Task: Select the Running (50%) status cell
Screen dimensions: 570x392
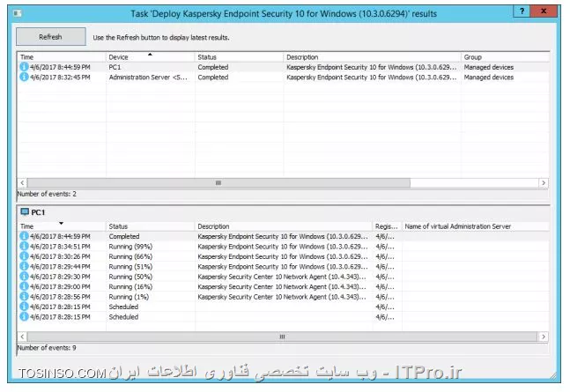Action: (130, 277)
